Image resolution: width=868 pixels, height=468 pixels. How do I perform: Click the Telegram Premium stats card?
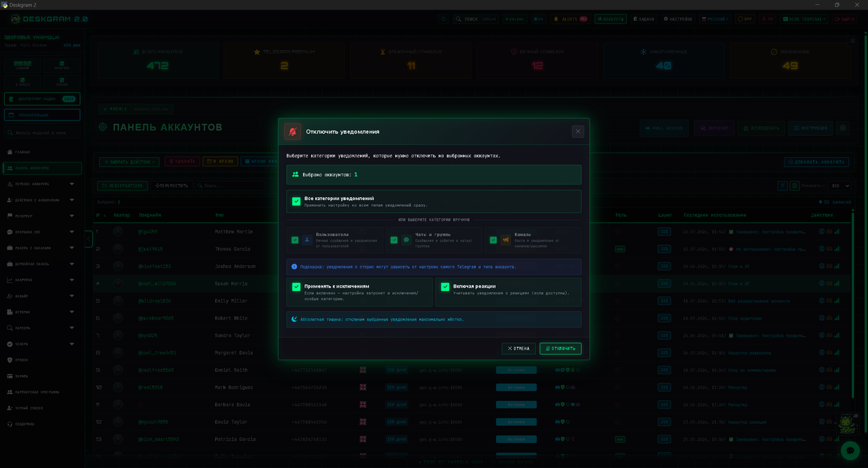[x=284, y=59]
